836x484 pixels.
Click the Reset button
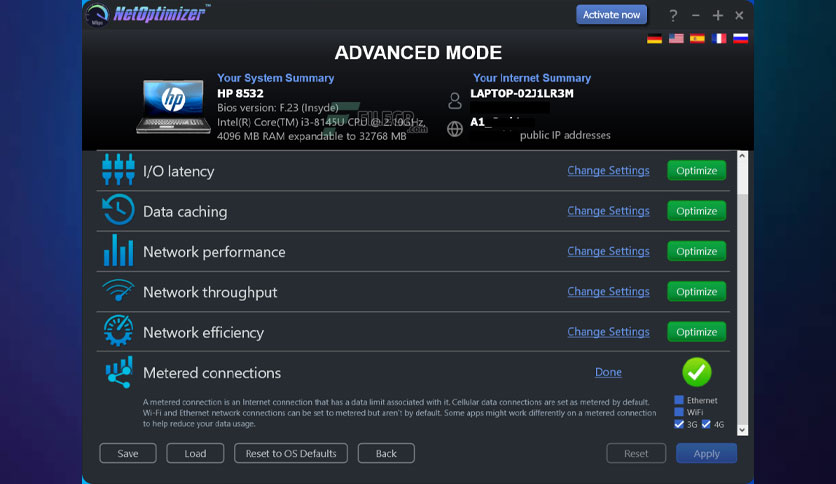point(636,453)
